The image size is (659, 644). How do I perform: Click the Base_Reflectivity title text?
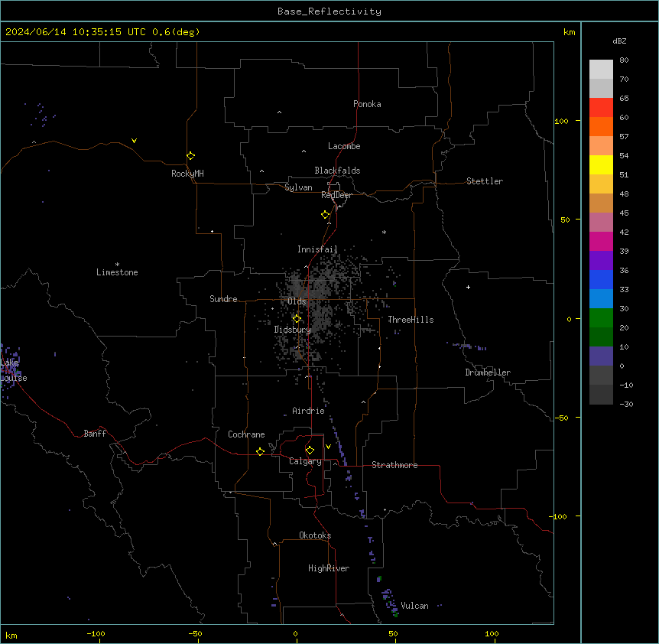pos(329,11)
